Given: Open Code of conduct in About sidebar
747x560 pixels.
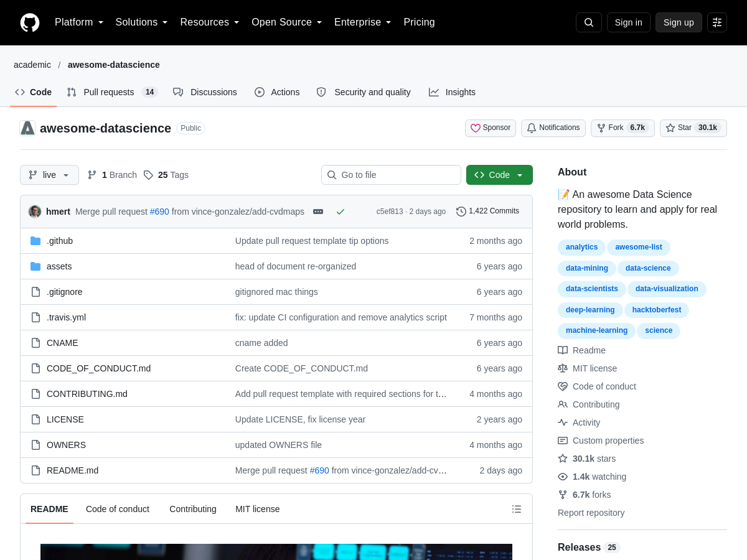Looking at the screenshot, I should point(597,386).
